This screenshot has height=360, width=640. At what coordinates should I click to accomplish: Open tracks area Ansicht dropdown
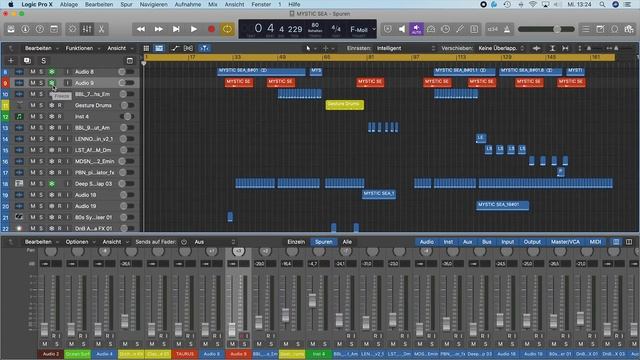point(120,48)
